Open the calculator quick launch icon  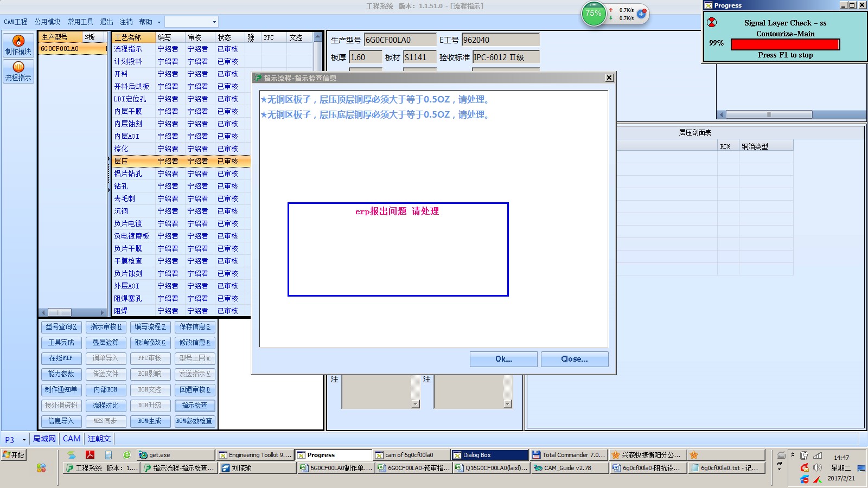108,455
